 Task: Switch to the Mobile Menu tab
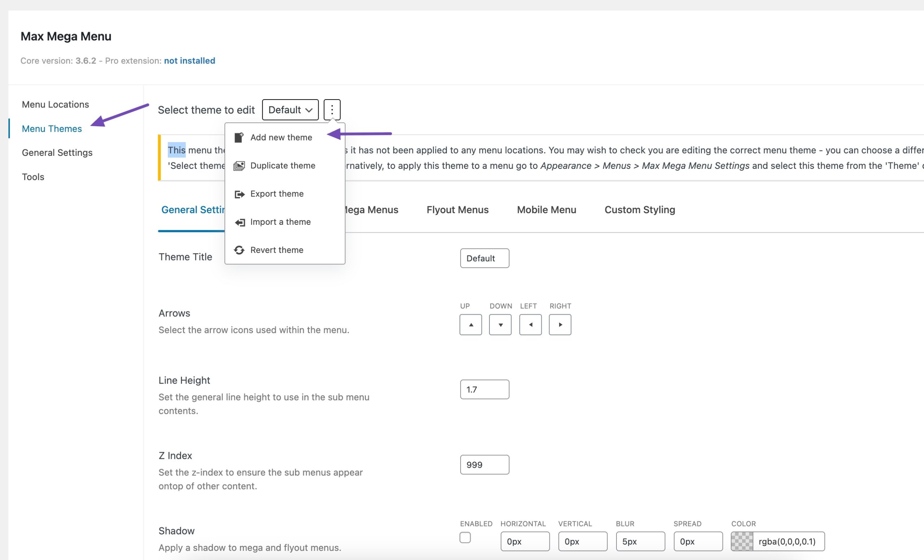(x=546, y=210)
